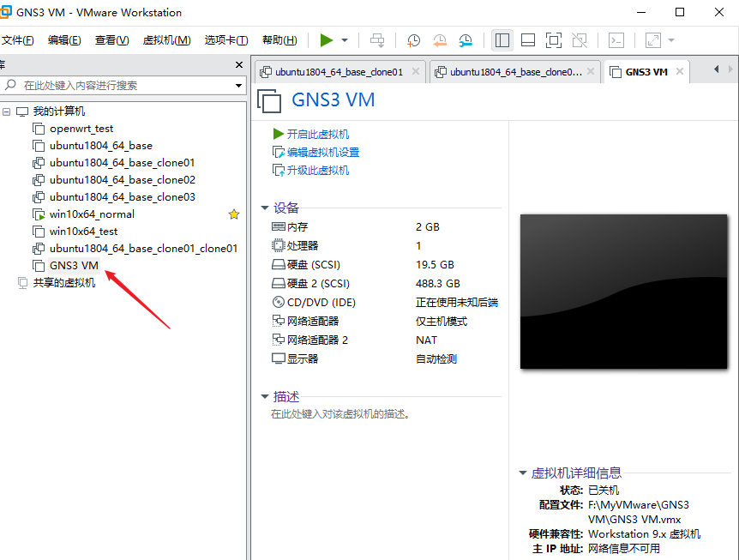Viewport: 739px width, 560px height.
Task: Click 开启此虚拟机 link
Action: (x=318, y=135)
